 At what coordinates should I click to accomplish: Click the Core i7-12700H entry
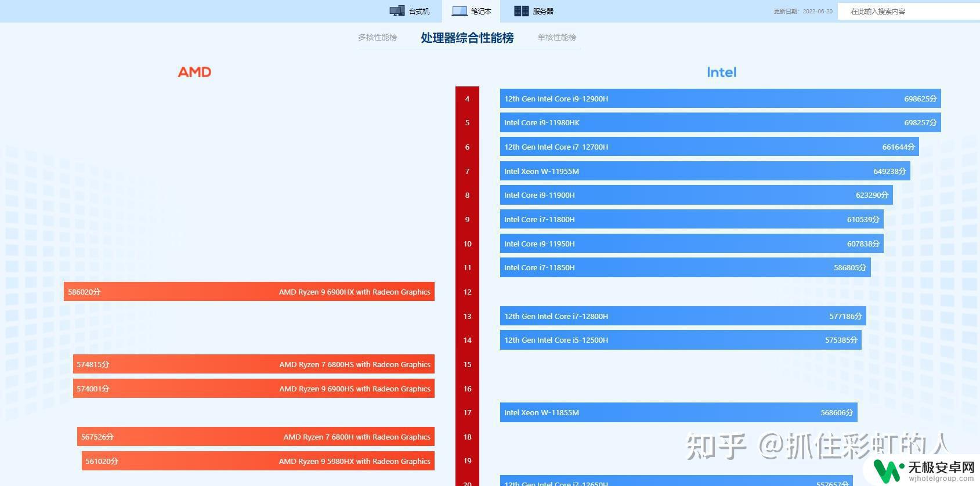pos(709,147)
